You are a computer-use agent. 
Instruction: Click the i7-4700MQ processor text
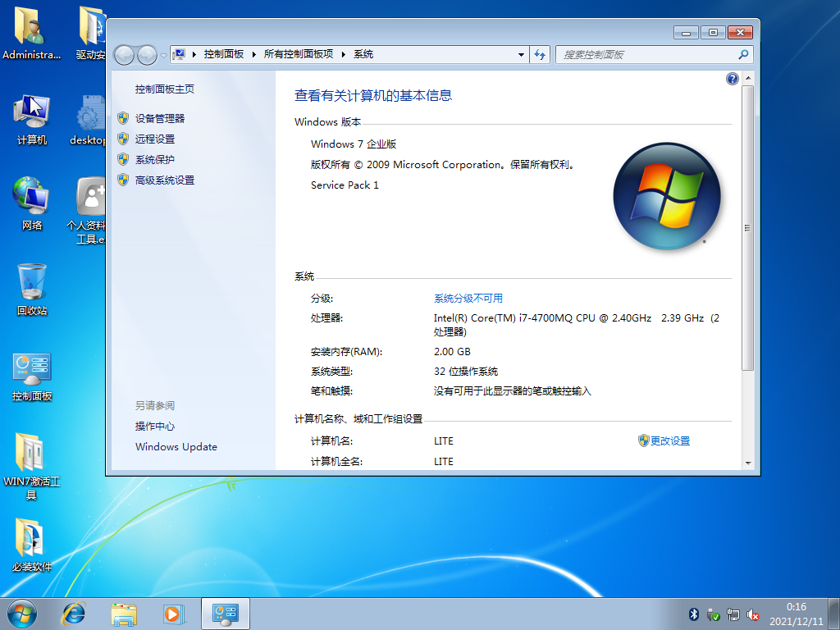577,325
